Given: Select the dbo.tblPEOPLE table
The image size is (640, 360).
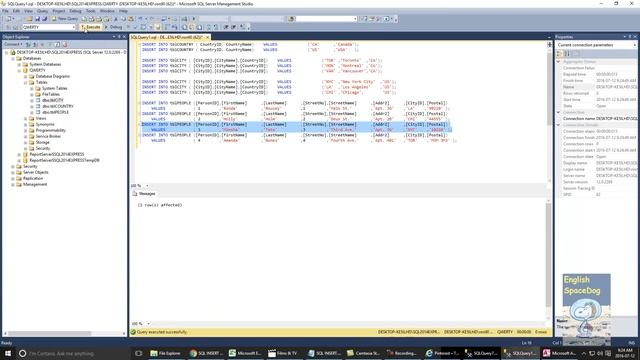Looking at the screenshot, I should (x=55, y=112).
